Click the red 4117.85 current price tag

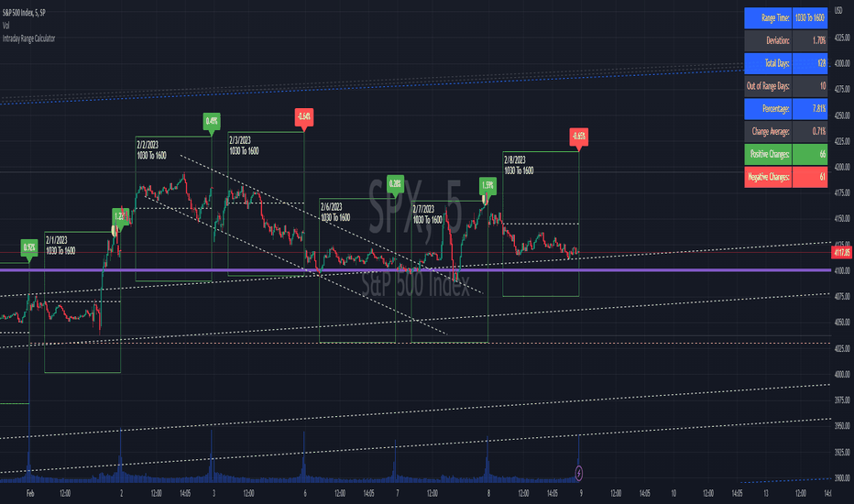841,252
